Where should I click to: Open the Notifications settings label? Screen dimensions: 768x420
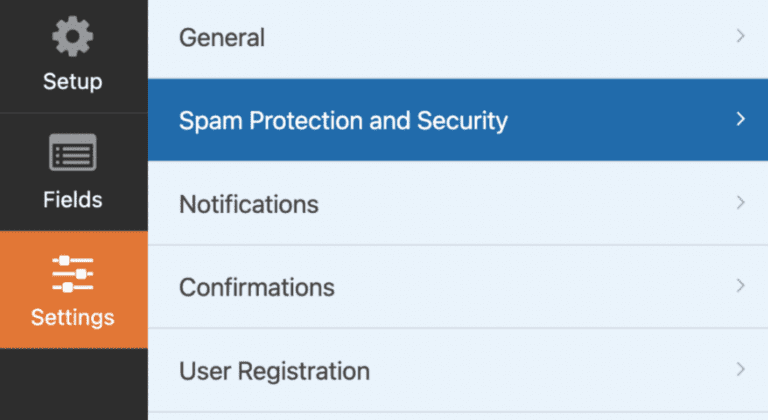248,205
